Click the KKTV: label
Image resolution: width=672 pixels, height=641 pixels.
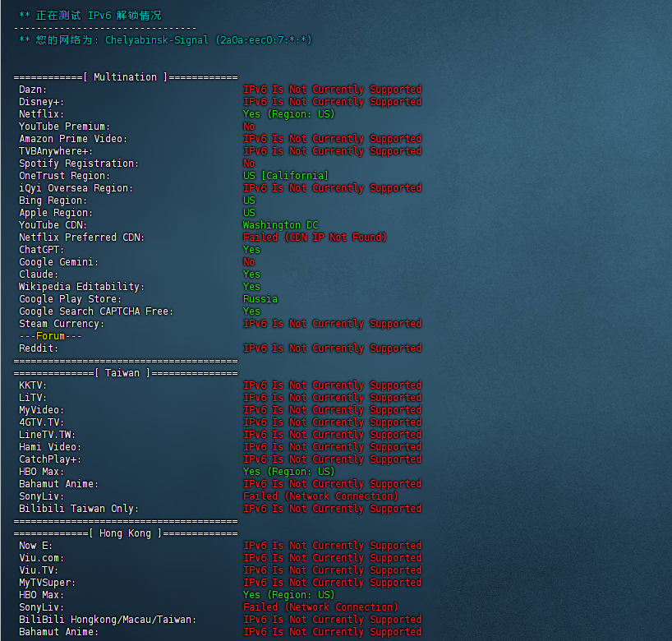pyautogui.click(x=33, y=385)
